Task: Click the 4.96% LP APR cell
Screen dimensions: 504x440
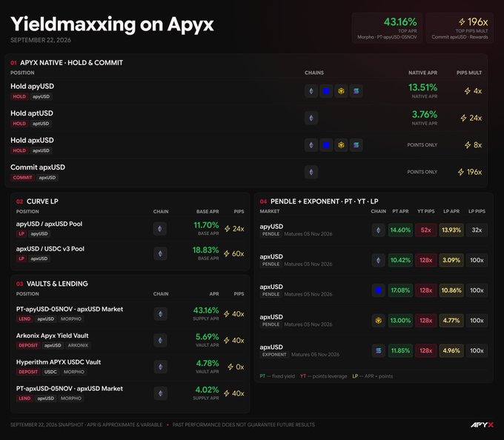Action: 451,350
